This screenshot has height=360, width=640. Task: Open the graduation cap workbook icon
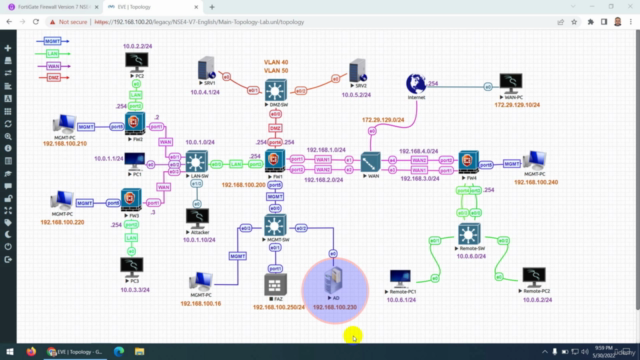tap(8, 174)
